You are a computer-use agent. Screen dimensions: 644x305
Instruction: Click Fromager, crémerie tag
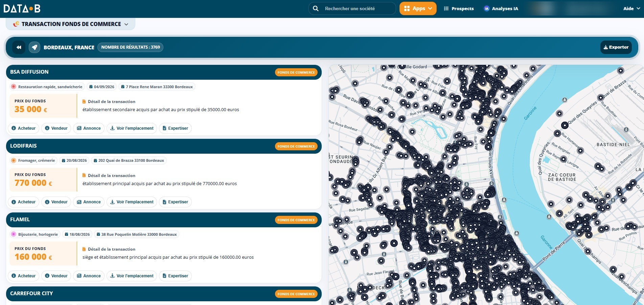click(33, 160)
